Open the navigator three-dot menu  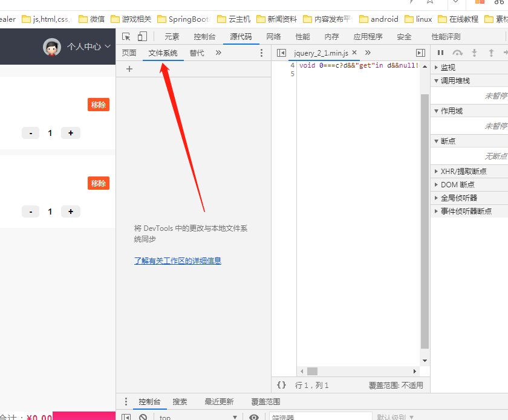[x=261, y=53]
